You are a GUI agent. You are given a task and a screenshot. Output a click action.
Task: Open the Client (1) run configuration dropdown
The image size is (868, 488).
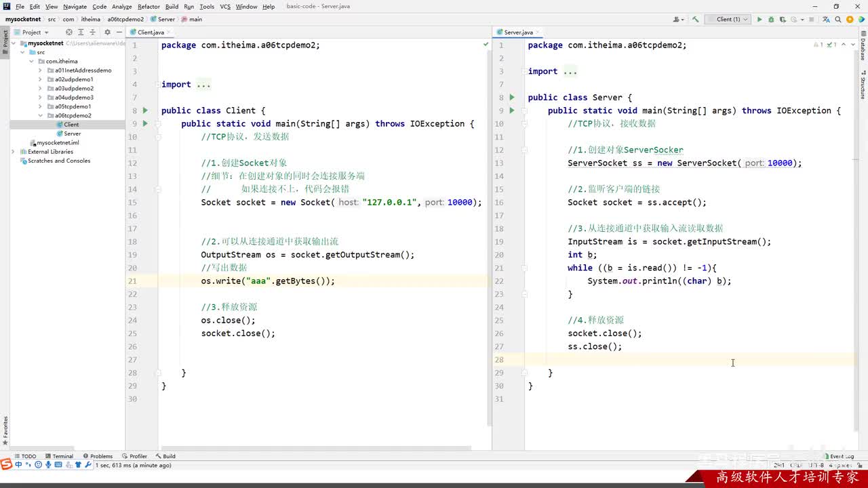(x=732, y=20)
